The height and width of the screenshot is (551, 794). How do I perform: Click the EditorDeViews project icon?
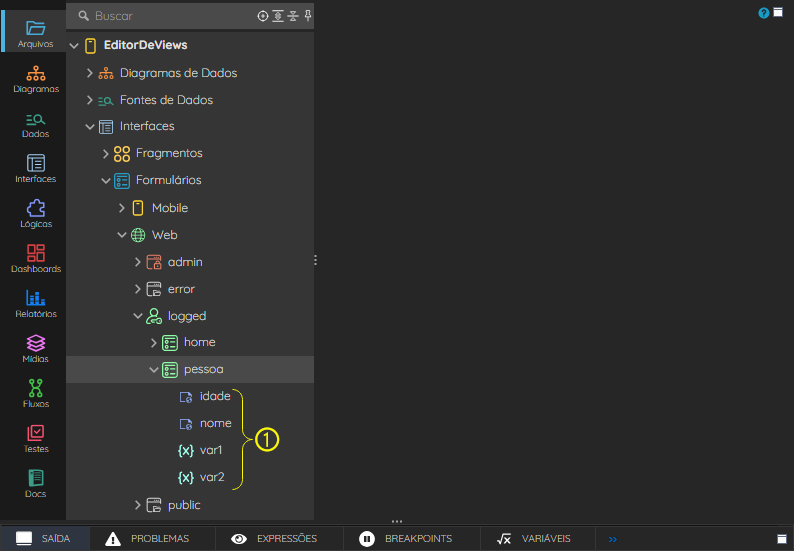91,46
